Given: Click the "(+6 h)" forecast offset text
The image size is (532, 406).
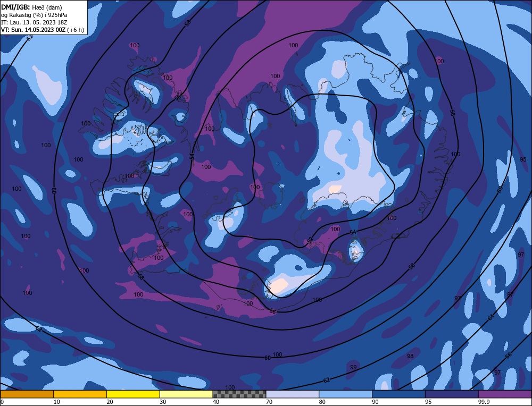Looking at the screenshot, I should click(x=76, y=30).
